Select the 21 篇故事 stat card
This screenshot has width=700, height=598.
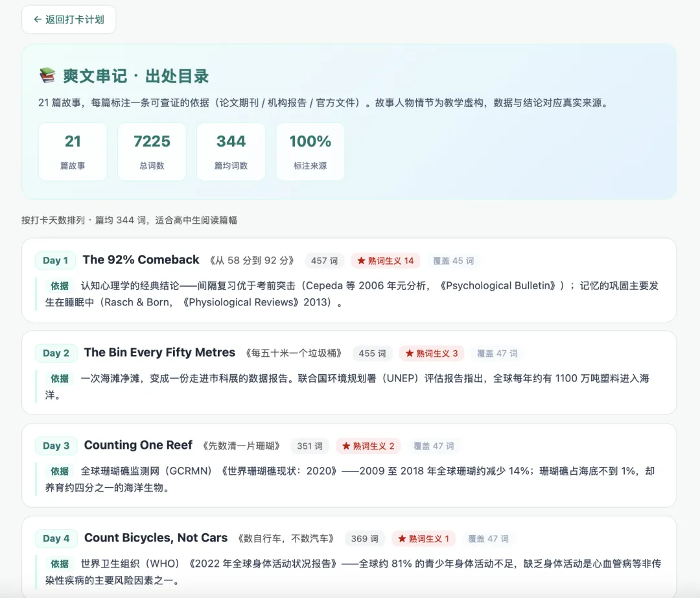pyautogui.click(x=73, y=152)
